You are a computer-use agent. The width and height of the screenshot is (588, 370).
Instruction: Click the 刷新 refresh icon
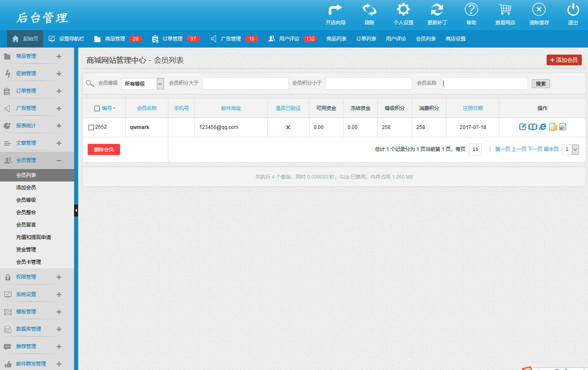coord(370,9)
